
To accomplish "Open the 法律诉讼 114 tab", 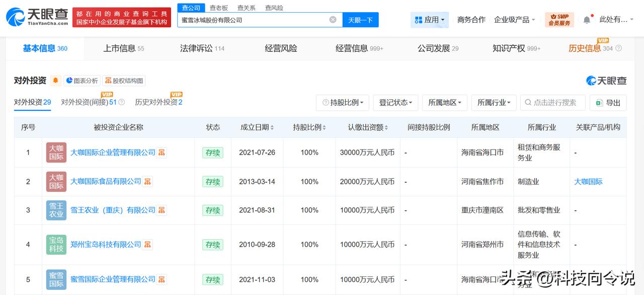I will pyautogui.click(x=202, y=48).
